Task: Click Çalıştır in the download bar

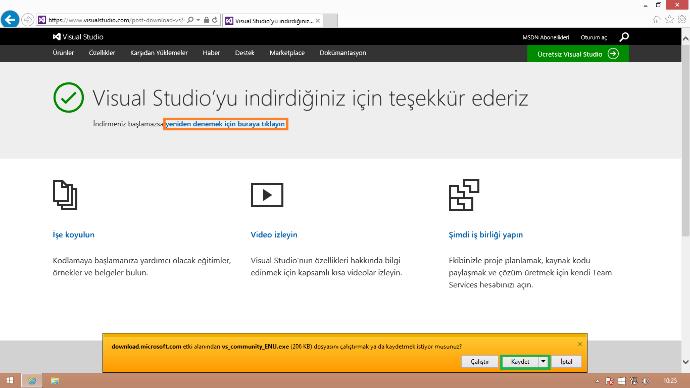Action: coord(480,362)
